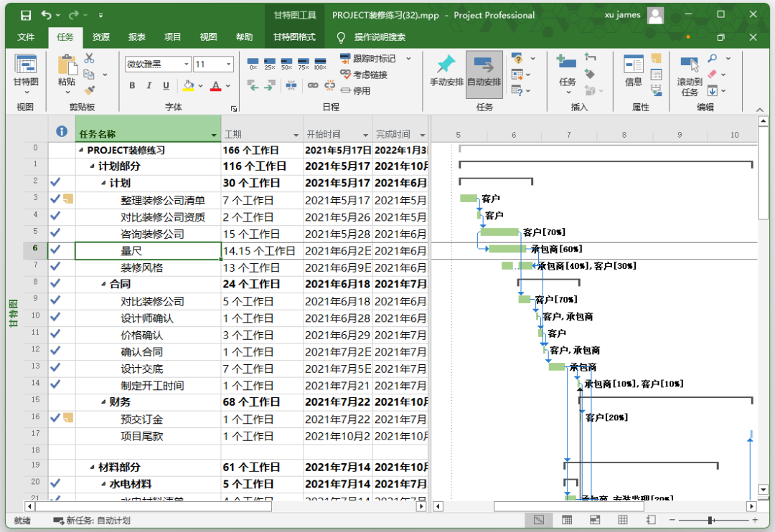Outdent the selected task

253,86
